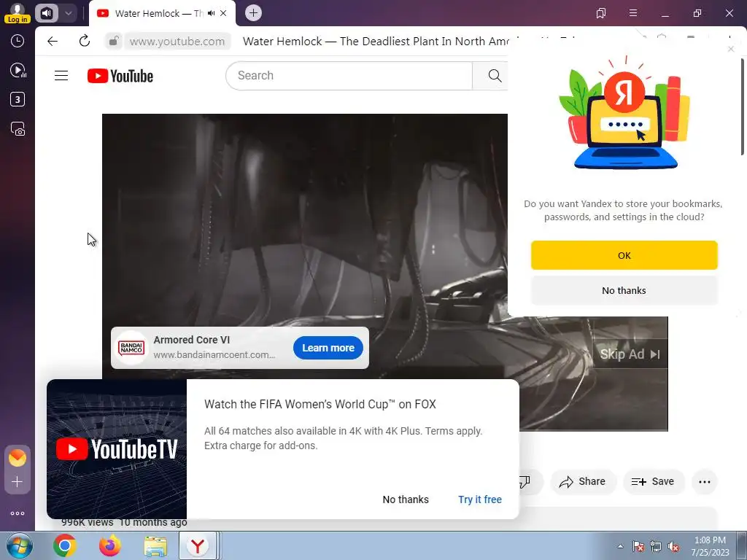Screen dimensions: 747x560
Task: Skip the video ad
Action: coord(630,354)
